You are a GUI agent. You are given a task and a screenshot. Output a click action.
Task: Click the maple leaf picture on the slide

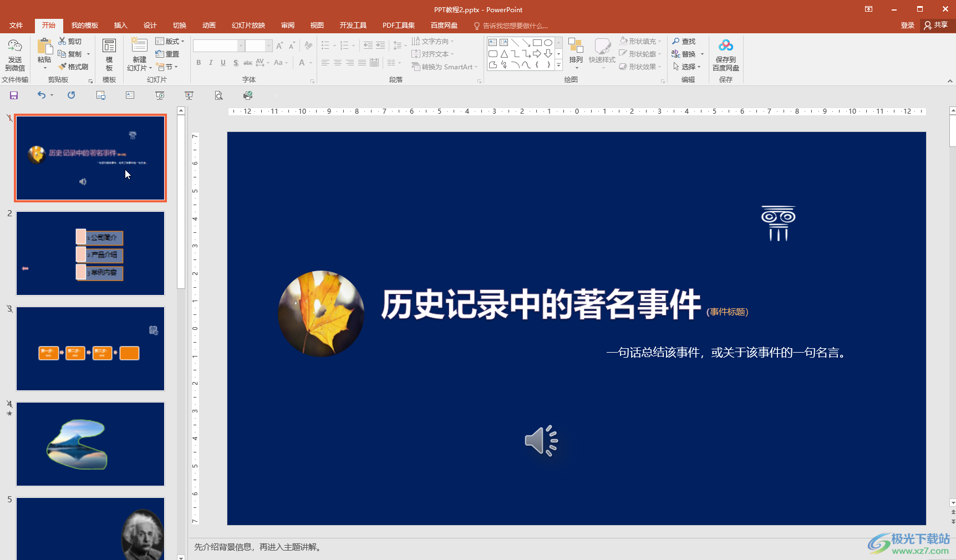point(321,313)
